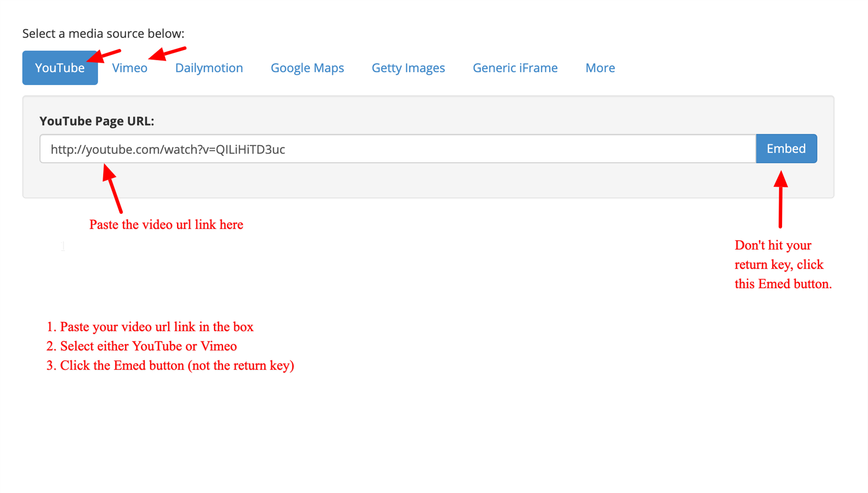Switch to Generic iFrame tab
The image size is (868, 493).
pos(515,68)
